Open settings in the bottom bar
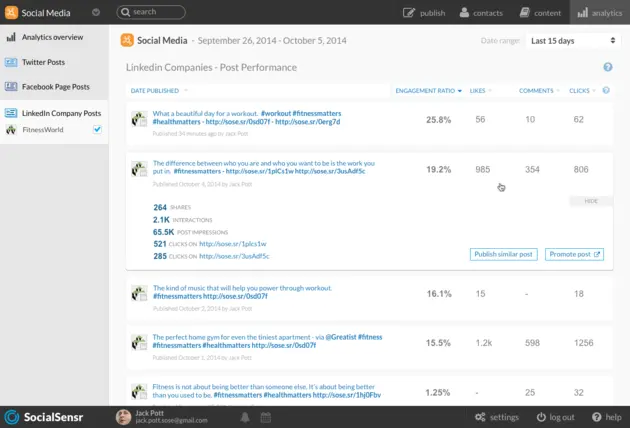The width and height of the screenshot is (630, 428). (497, 417)
